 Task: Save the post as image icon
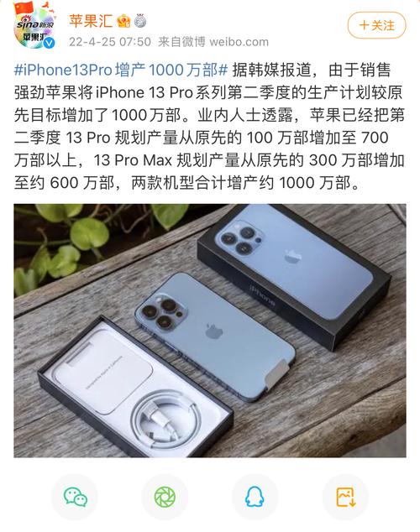coord(345,498)
